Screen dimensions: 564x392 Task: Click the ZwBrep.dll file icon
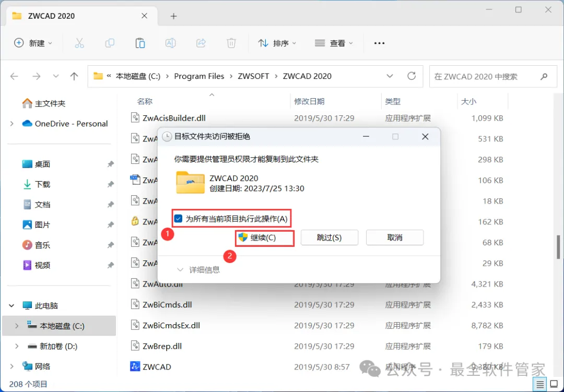click(135, 346)
